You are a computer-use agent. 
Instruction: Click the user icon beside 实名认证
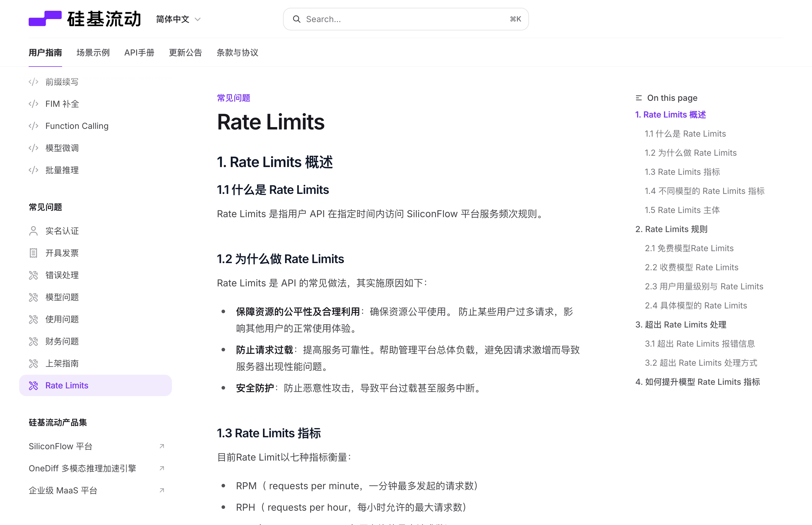click(x=33, y=231)
